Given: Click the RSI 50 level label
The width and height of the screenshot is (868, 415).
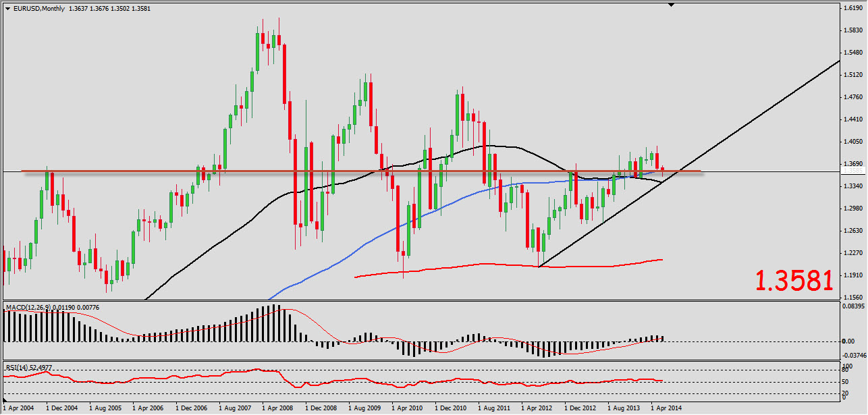Looking at the screenshot, I should [x=846, y=382].
